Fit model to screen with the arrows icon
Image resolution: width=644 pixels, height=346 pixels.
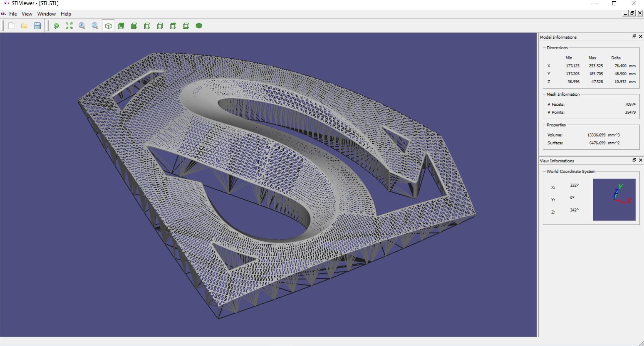(69, 26)
